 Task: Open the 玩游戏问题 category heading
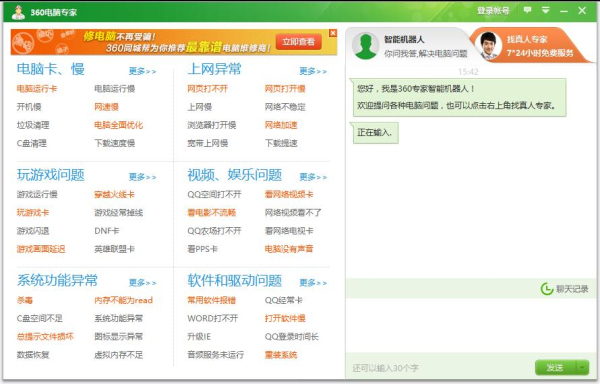pos(51,175)
